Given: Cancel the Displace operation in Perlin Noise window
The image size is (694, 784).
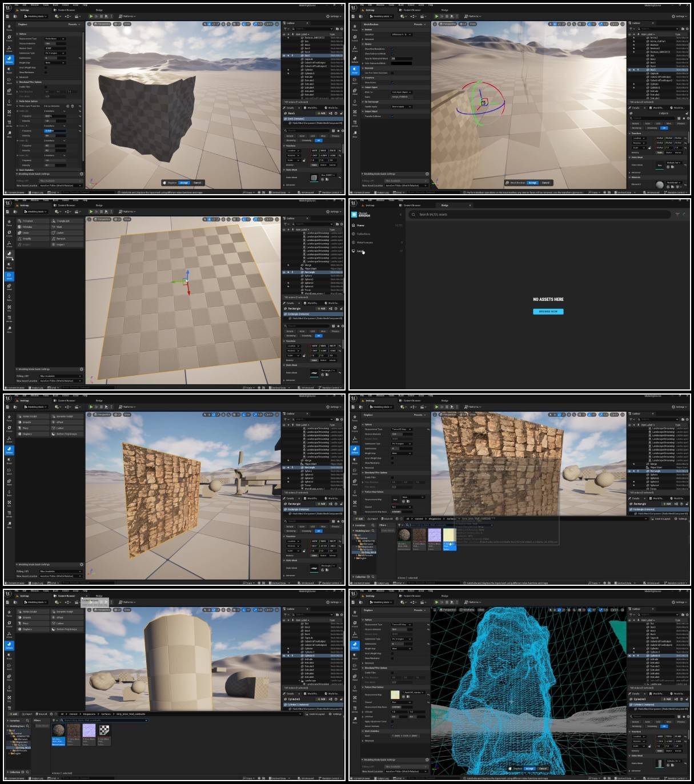Looking at the screenshot, I should (197, 183).
